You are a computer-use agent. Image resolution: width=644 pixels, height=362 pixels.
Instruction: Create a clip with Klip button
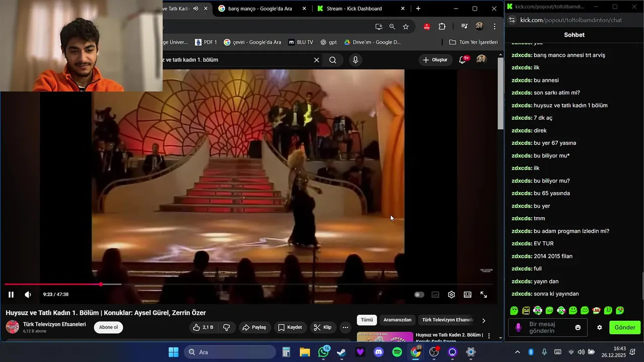point(323,327)
